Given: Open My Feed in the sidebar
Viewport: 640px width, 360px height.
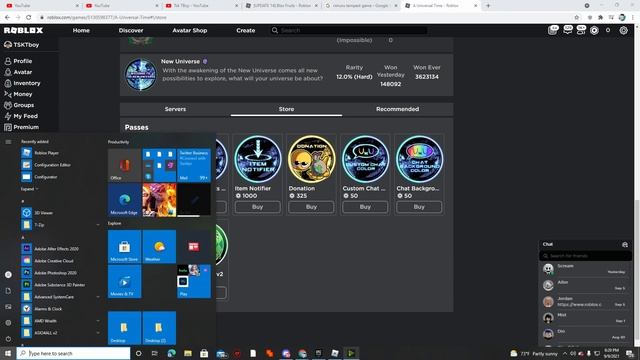Looking at the screenshot, I should [x=21, y=116].
